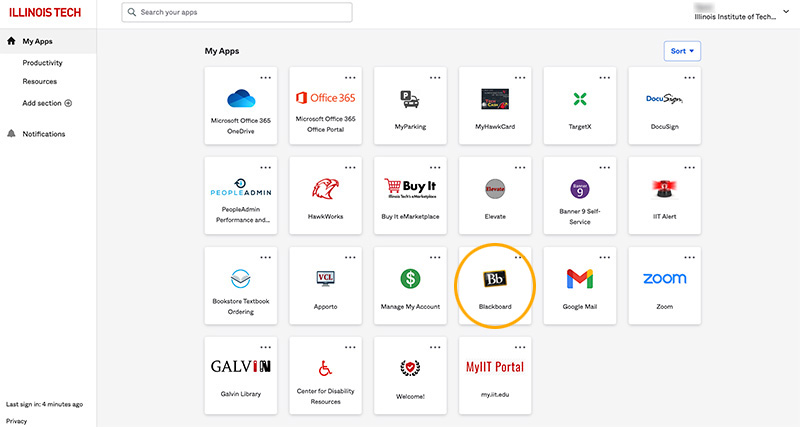The image size is (800, 427).
Task: Click the "Last sign in: 4 minutes ago" text
Action: (x=44, y=404)
